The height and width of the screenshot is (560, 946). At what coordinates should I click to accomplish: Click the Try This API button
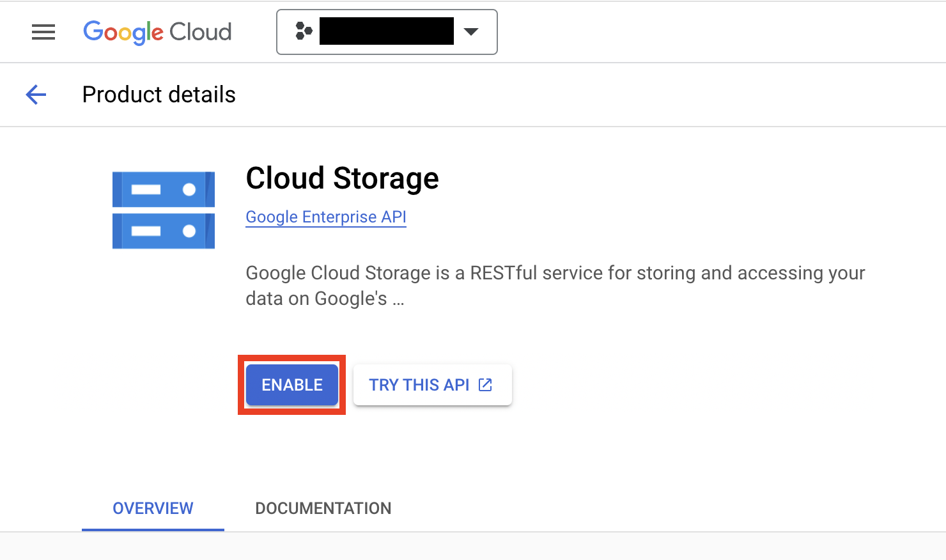(x=433, y=385)
